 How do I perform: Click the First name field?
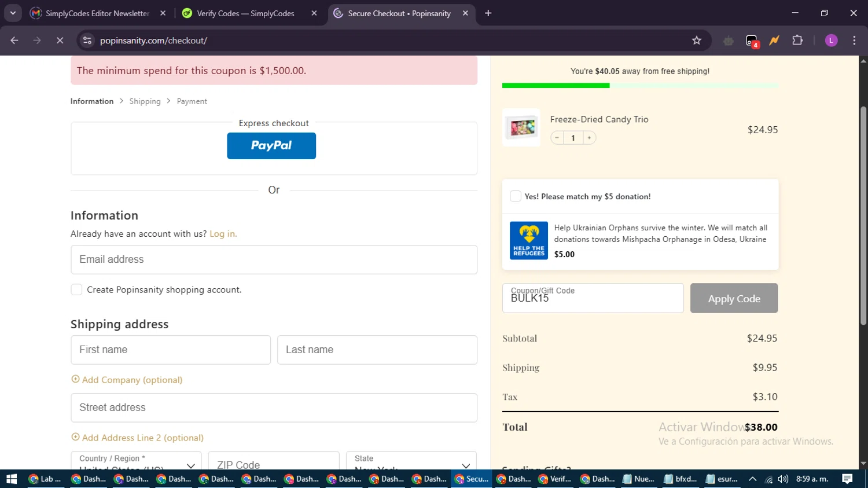click(171, 350)
